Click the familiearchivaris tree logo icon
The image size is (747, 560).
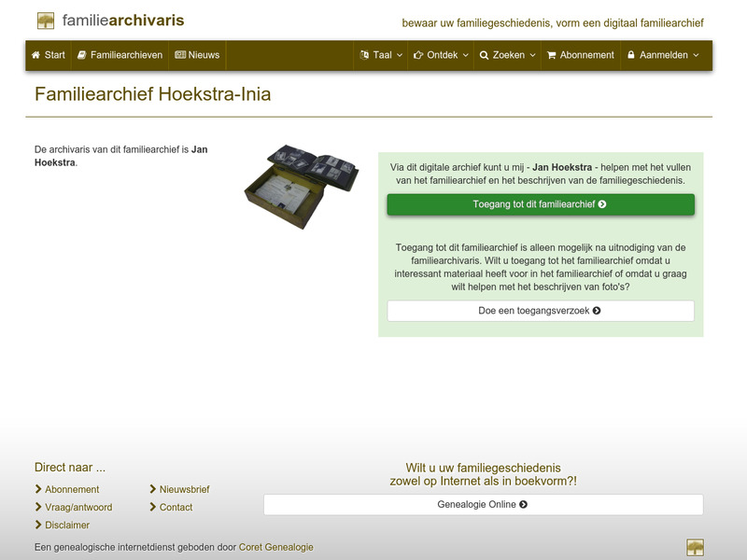pos(46,21)
